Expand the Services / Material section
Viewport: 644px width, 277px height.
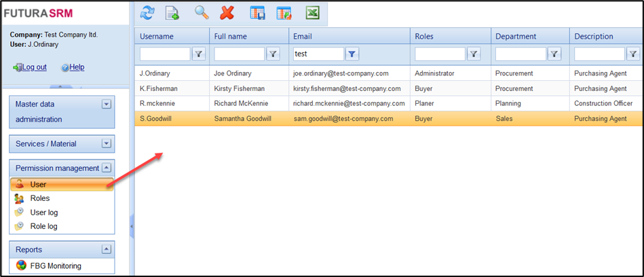click(x=106, y=143)
